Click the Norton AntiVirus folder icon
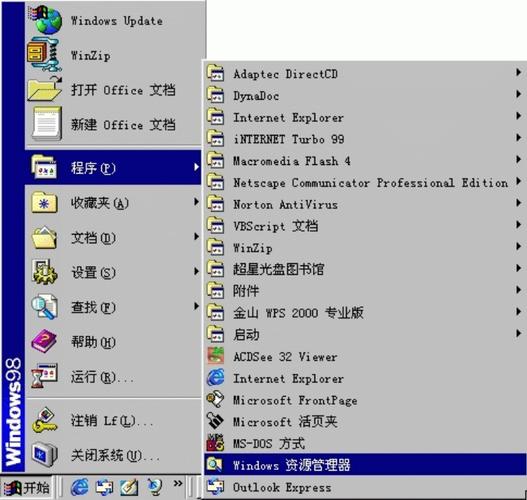The image size is (527, 500). [x=215, y=204]
